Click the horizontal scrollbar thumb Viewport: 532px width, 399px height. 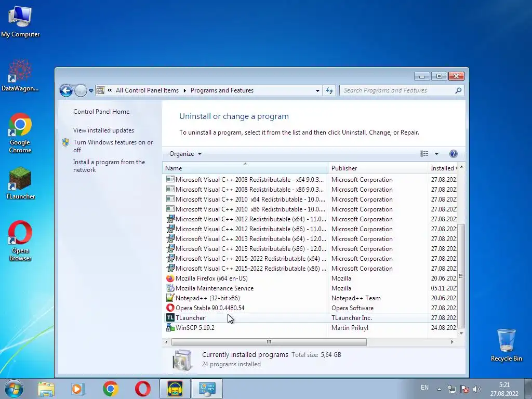pos(269,342)
